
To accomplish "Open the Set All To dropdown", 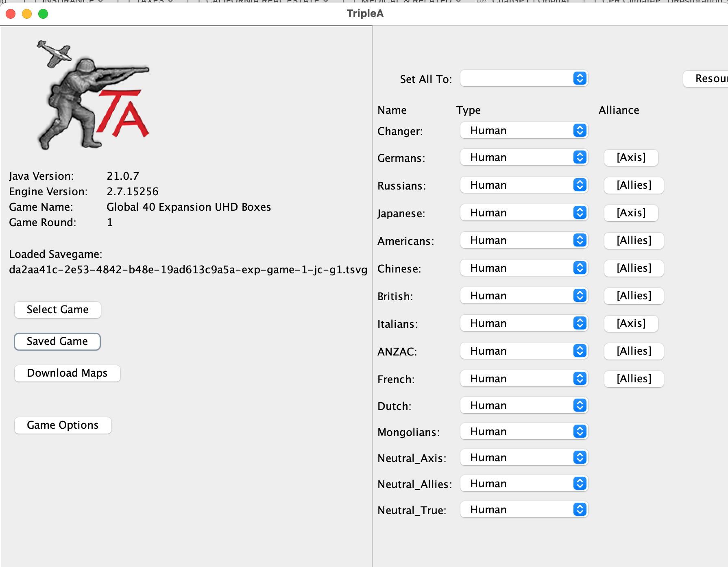I will pyautogui.click(x=523, y=78).
